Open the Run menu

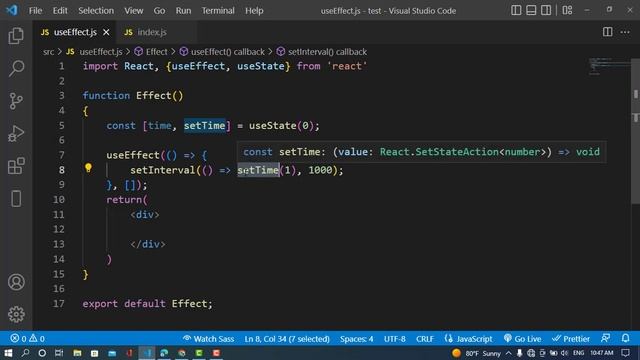coord(183,11)
